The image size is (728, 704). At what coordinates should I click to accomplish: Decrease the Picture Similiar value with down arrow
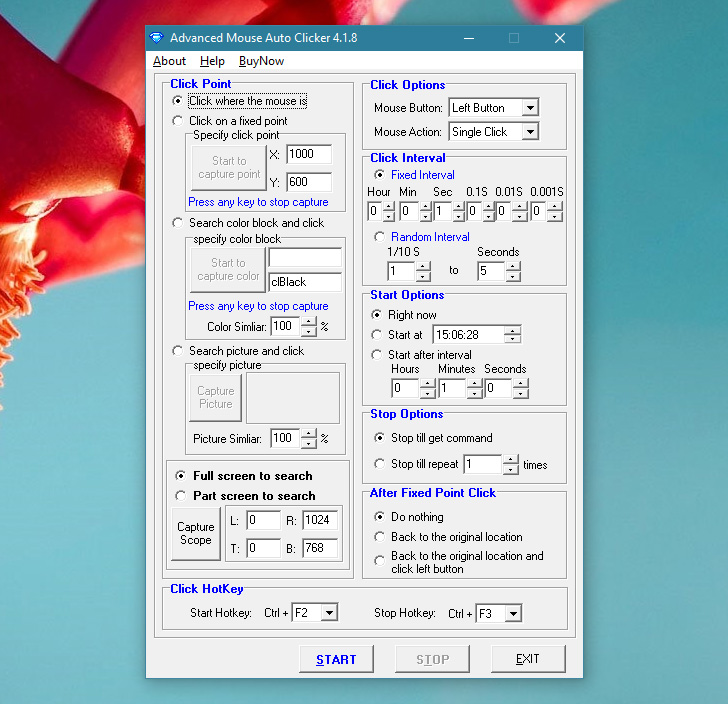click(x=309, y=443)
